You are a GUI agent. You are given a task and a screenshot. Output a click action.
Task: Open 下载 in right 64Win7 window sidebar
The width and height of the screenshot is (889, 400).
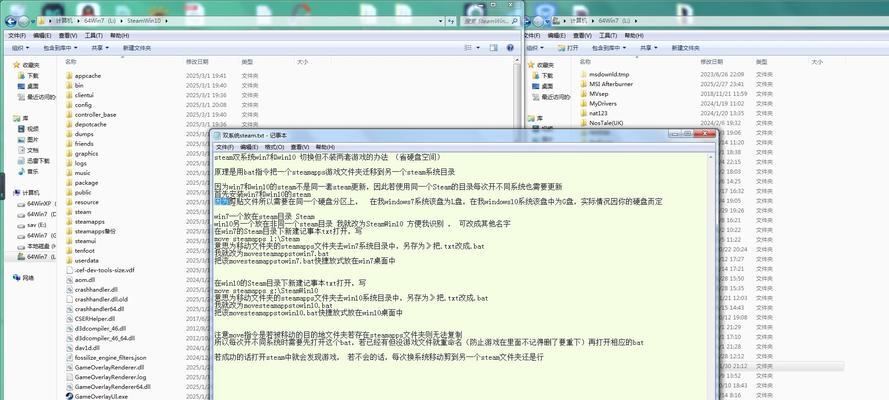[x=543, y=75]
